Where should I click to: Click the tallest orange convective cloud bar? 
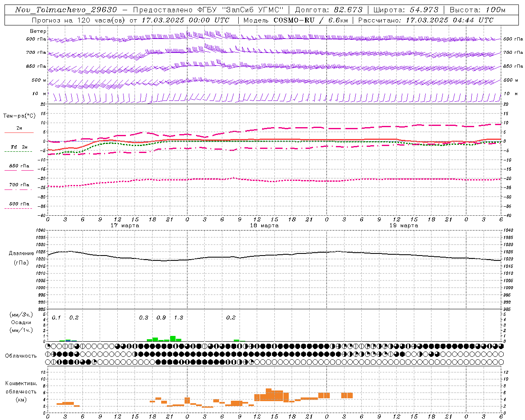tap(269, 395)
